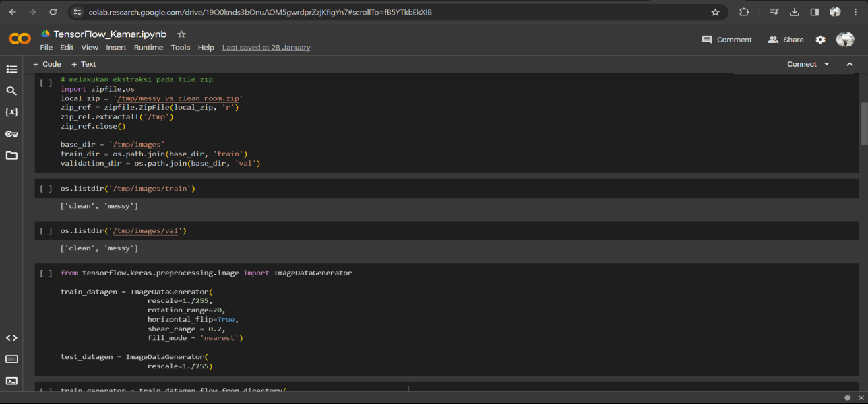Open the Runtime menu
This screenshot has height=404, width=868.
pos(148,48)
